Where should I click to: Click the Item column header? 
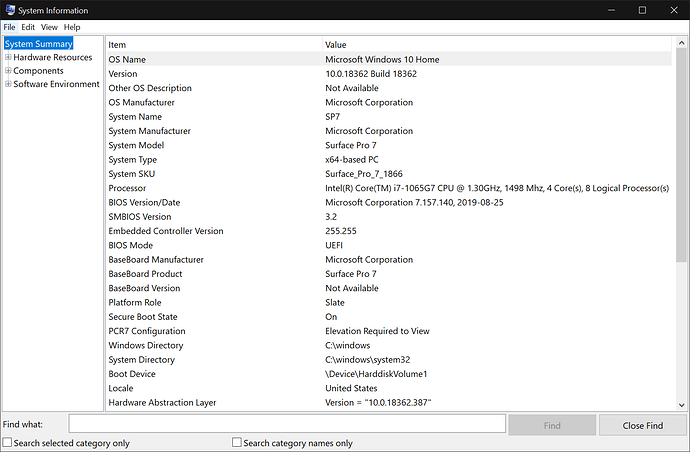click(x=214, y=45)
